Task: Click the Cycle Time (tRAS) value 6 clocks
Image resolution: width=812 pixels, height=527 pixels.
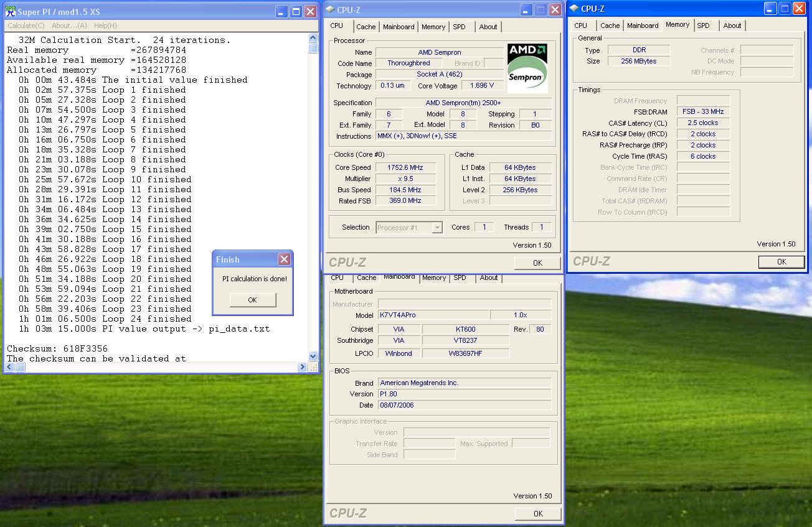Action: (703, 156)
